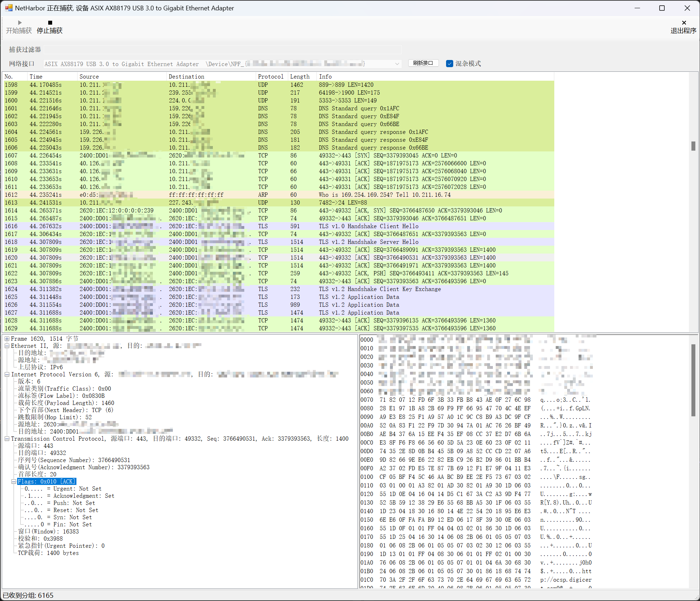Select packet 1622 ACK, PSH row
Viewport: 700px width, 601px height.
279,273
